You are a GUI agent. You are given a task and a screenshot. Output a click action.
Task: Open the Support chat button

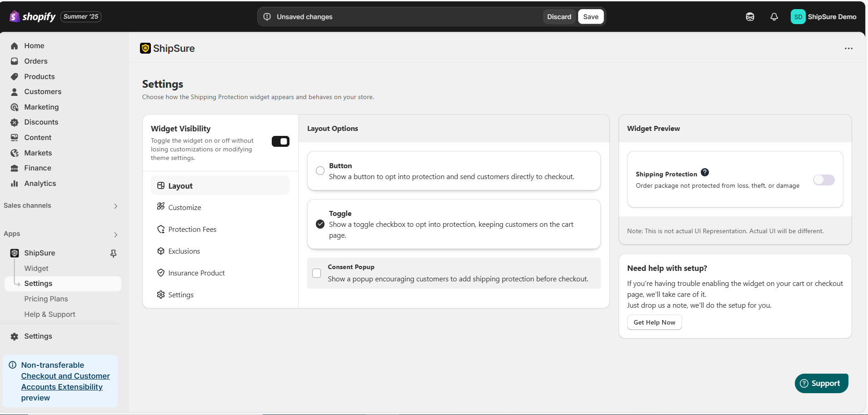(821, 383)
